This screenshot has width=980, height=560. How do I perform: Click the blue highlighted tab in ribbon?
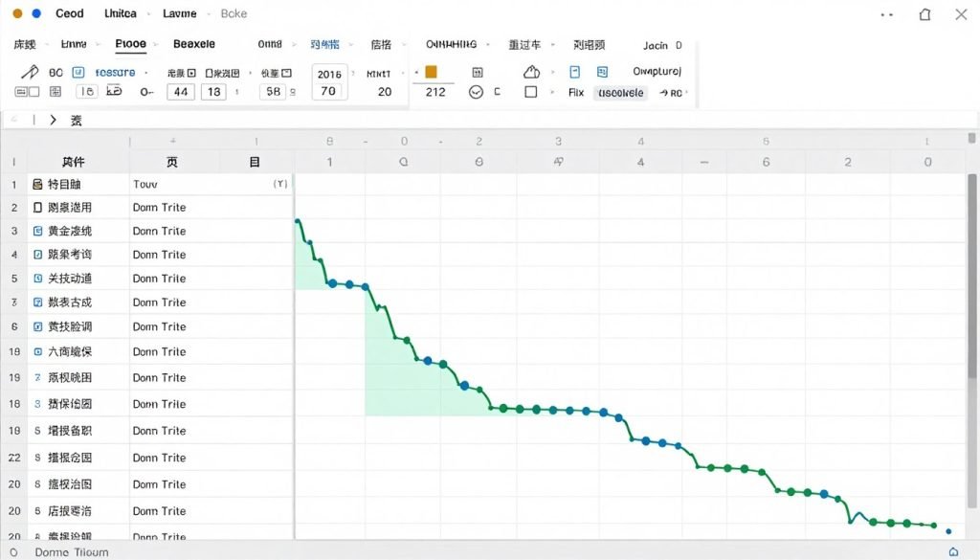pyautogui.click(x=324, y=44)
